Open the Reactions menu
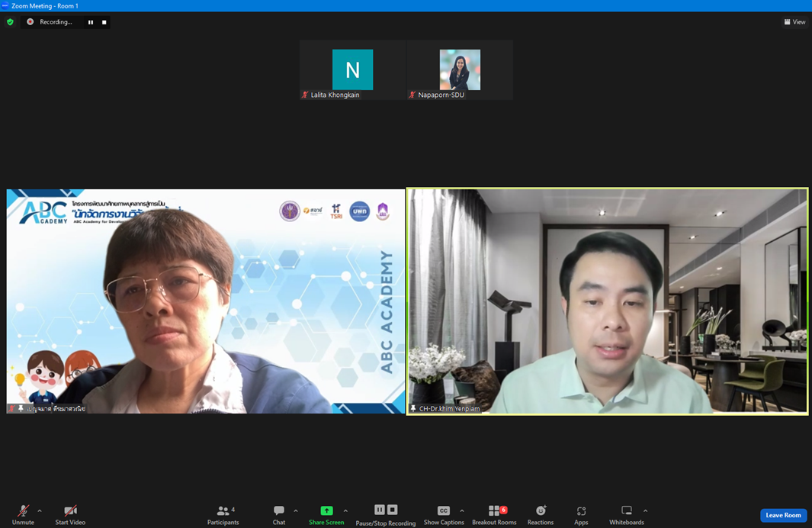 (x=541, y=514)
